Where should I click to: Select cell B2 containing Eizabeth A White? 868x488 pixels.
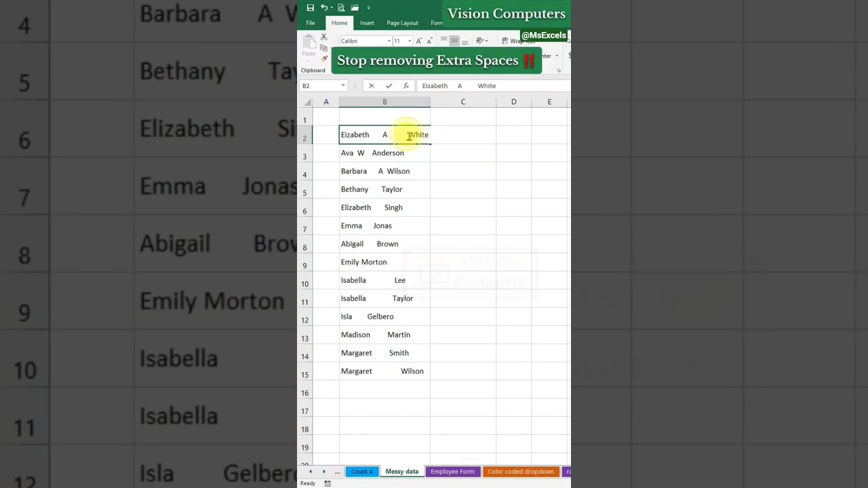coord(384,134)
